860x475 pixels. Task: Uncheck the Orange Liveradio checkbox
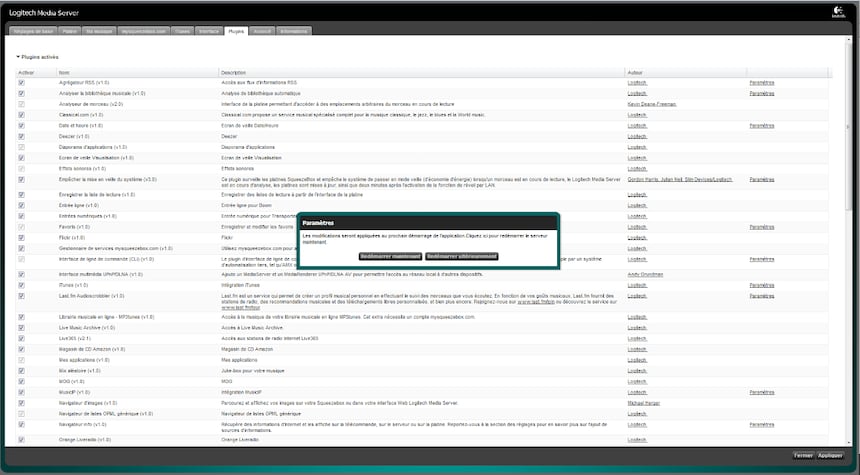pyautogui.click(x=21, y=440)
